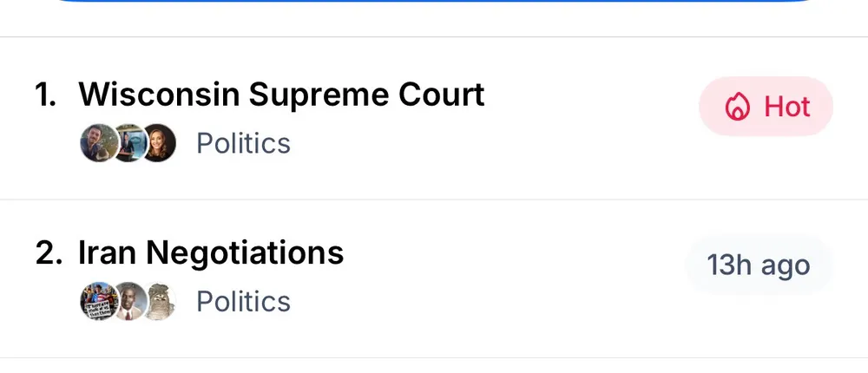Tap the flame icon in the Hot badge
This screenshot has height=373, width=868.
click(x=737, y=108)
